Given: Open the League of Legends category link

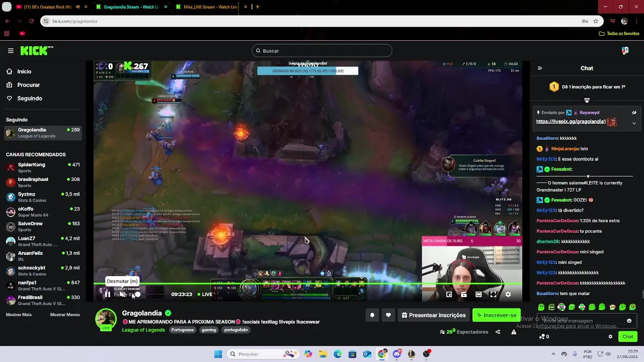Looking at the screenshot, I should click(x=143, y=330).
